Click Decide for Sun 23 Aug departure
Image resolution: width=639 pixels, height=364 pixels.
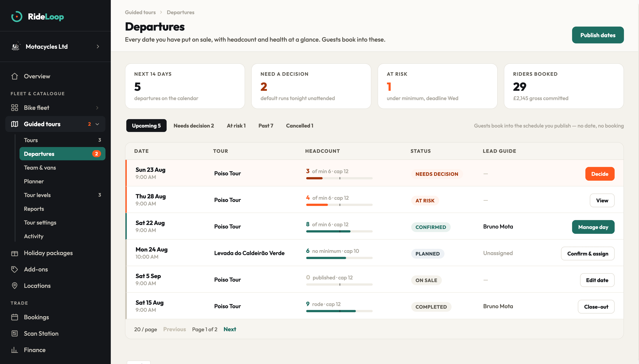[600, 174]
